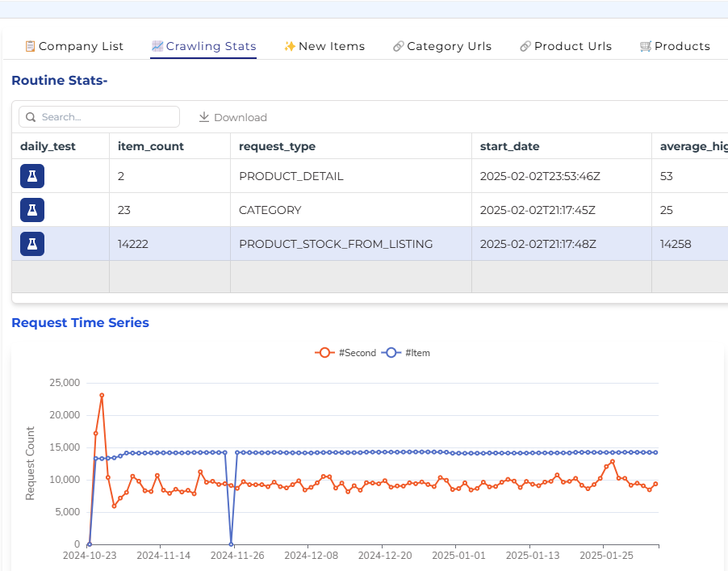Click the Download button text
This screenshot has width=728, height=571.
pyautogui.click(x=240, y=117)
